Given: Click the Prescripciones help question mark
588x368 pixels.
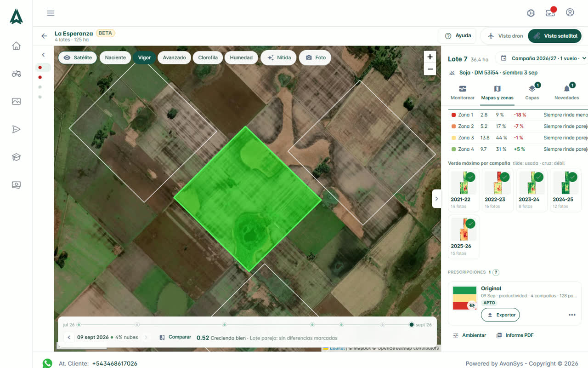Looking at the screenshot, I should pos(496,272).
